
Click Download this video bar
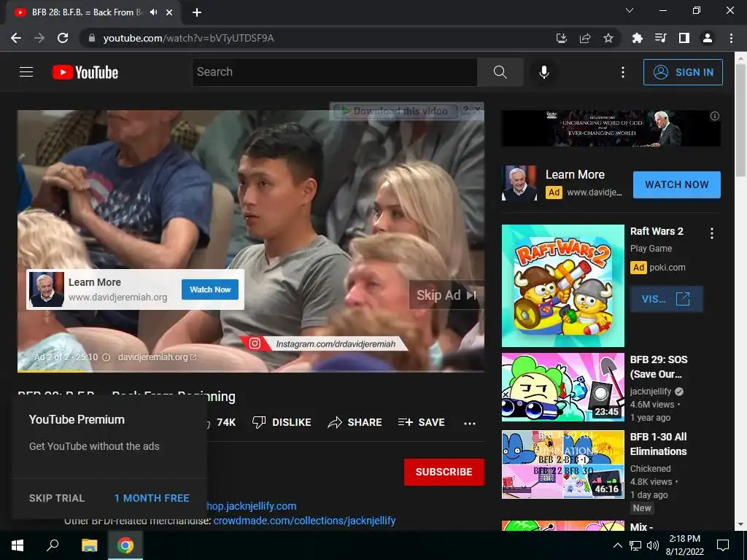[395, 111]
